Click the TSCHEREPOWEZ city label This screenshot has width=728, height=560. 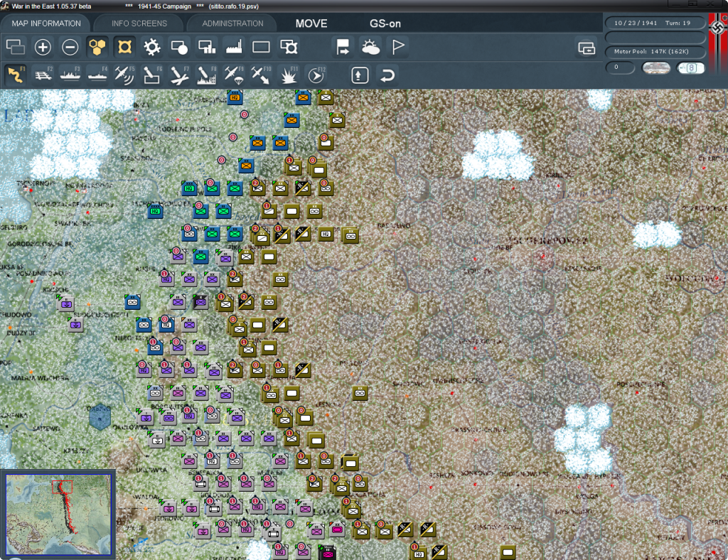[548, 241]
